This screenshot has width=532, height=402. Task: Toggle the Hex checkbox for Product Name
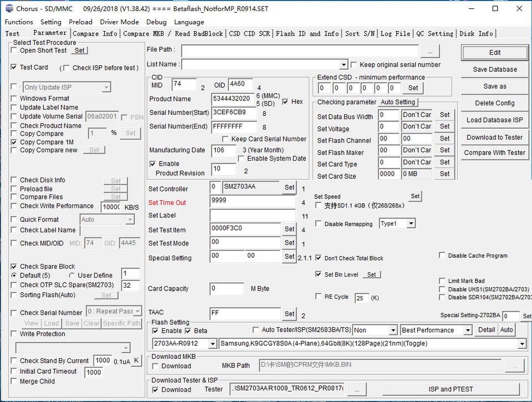(x=285, y=102)
